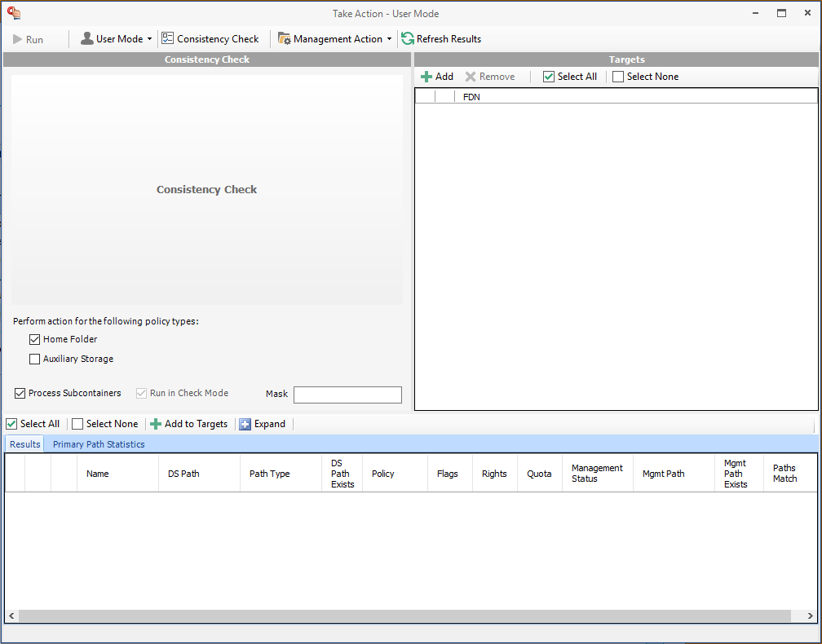Click the green plus Add icon in Targets
This screenshot has width=822, height=644.
pyautogui.click(x=426, y=77)
